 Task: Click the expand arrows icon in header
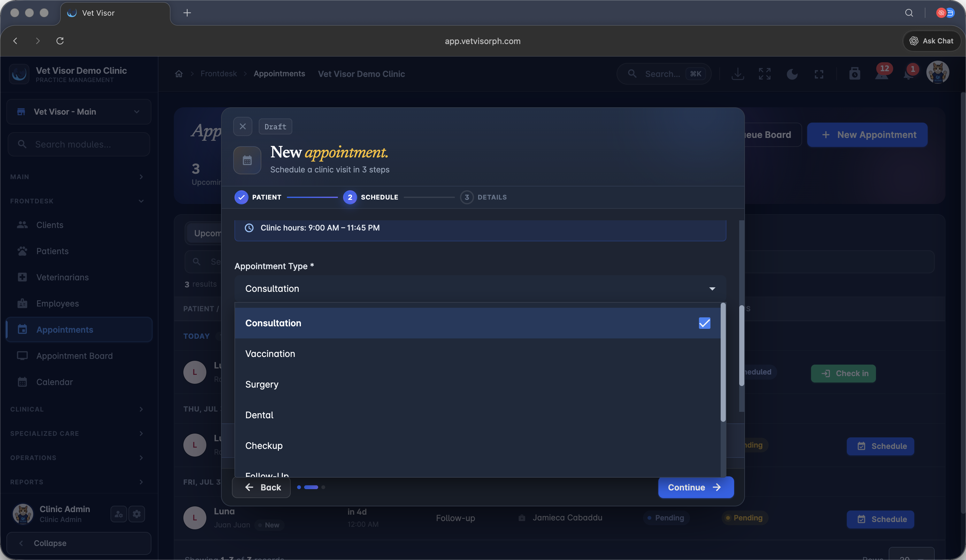pyautogui.click(x=765, y=74)
